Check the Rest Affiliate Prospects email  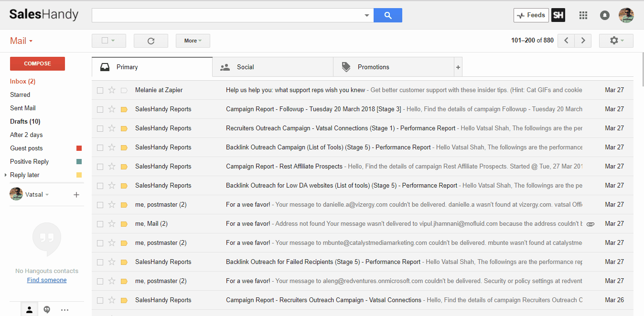click(x=100, y=167)
